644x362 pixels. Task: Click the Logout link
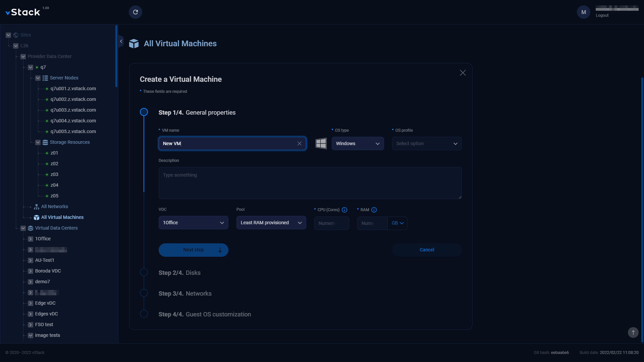click(602, 15)
